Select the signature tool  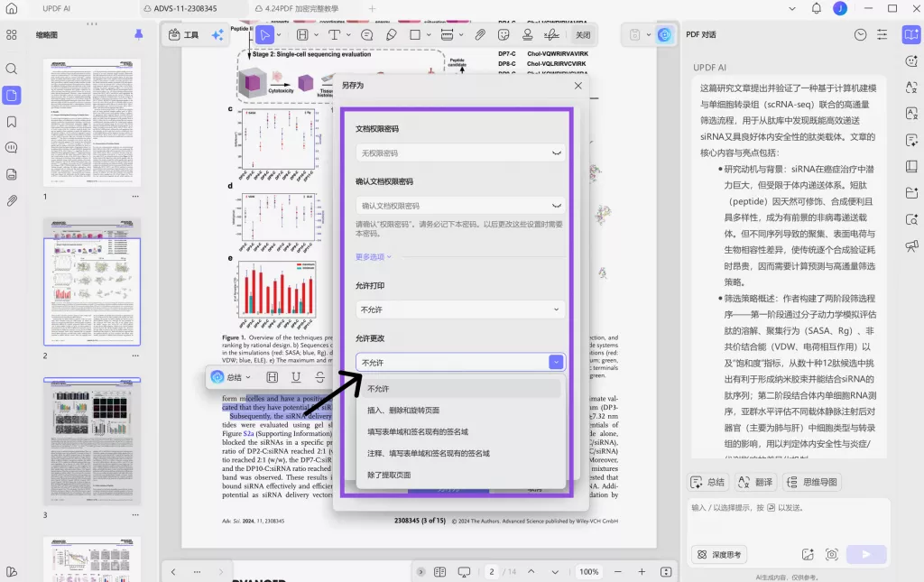(551, 35)
